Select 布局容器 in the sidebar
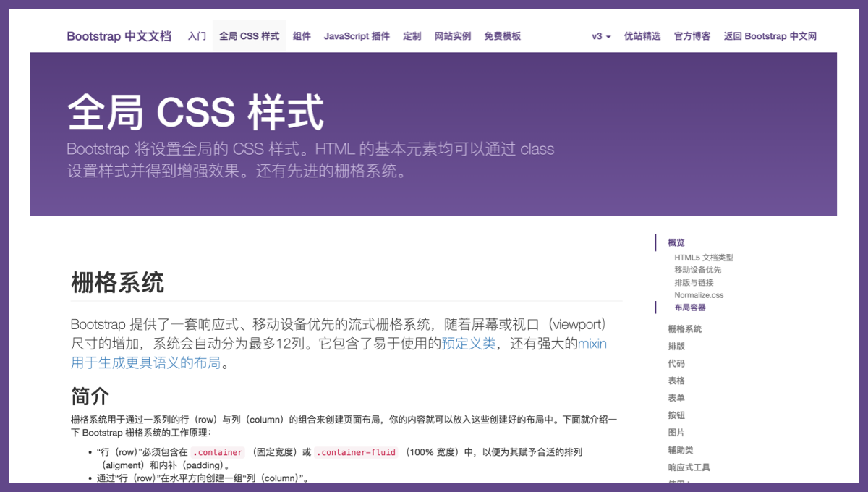The width and height of the screenshot is (868, 492). [x=690, y=307]
